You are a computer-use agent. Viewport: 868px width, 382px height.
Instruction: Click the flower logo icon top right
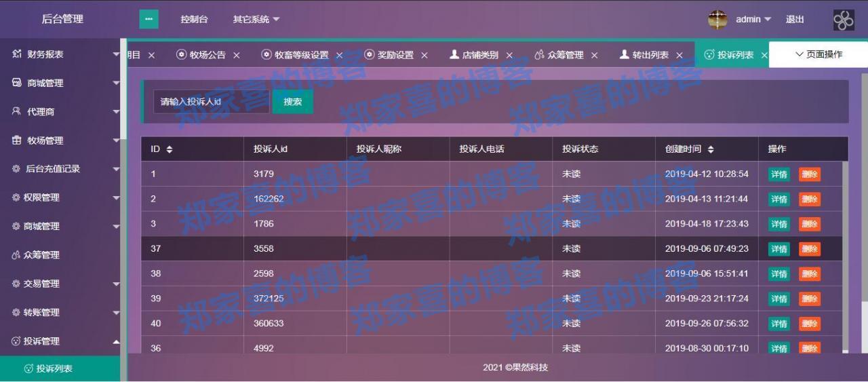tap(844, 20)
